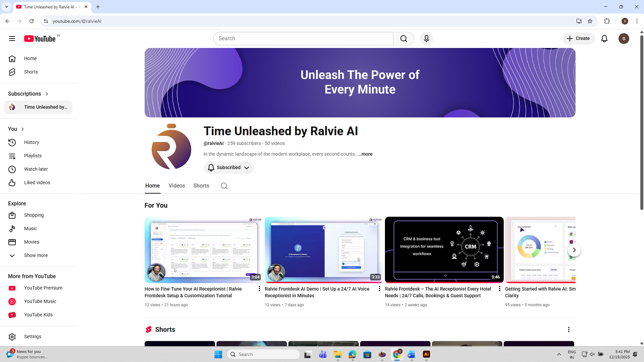
Task: Open File Explorer from taskbar
Action: point(338,354)
